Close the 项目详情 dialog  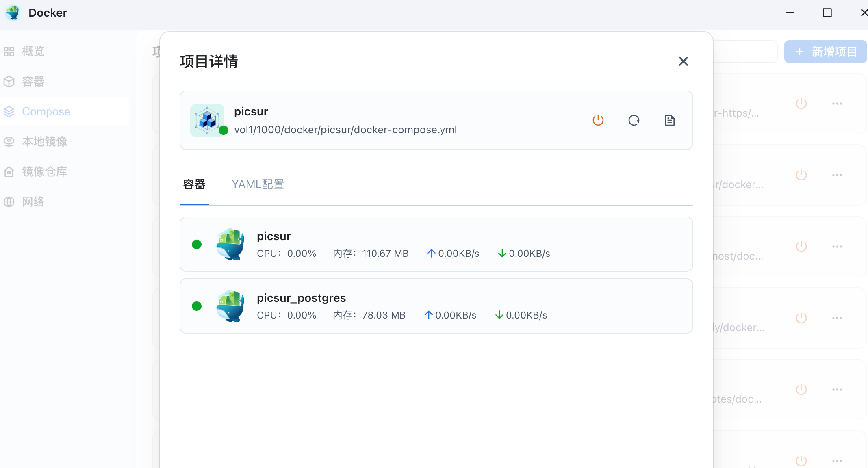click(x=683, y=61)
